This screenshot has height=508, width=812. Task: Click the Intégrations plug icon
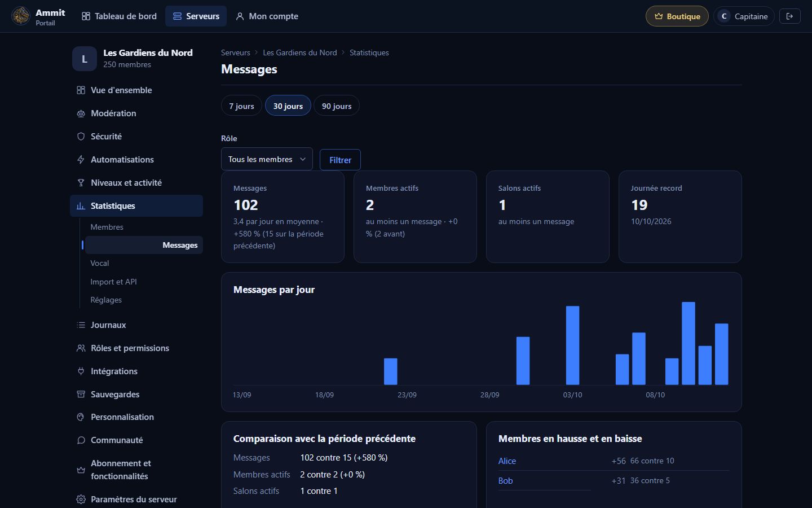[x=81, y=371]
